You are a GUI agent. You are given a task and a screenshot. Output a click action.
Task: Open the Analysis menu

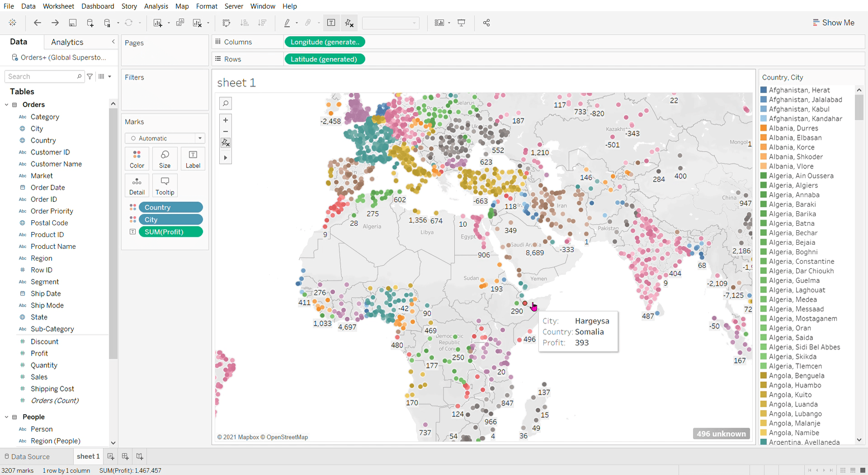point(156,6)
